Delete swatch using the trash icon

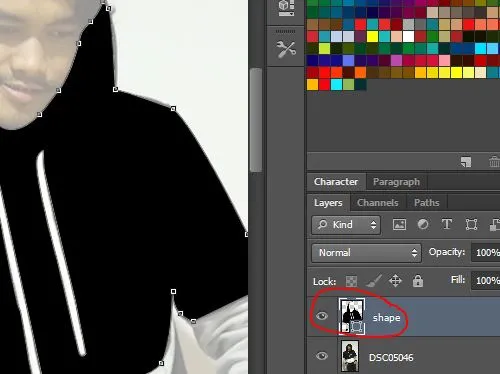click(x=494, y=162)
